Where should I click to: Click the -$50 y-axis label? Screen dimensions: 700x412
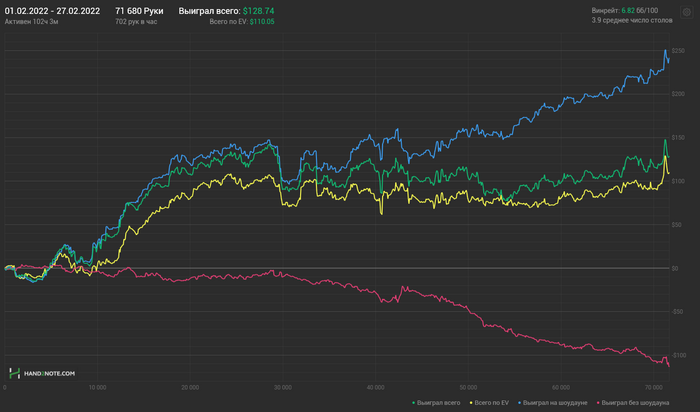[x=678, y=312]
